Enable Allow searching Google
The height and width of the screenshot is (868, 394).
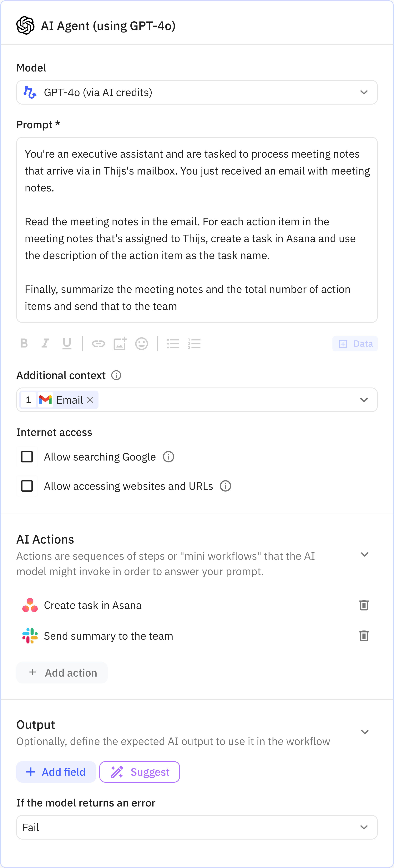coord(27,456)
